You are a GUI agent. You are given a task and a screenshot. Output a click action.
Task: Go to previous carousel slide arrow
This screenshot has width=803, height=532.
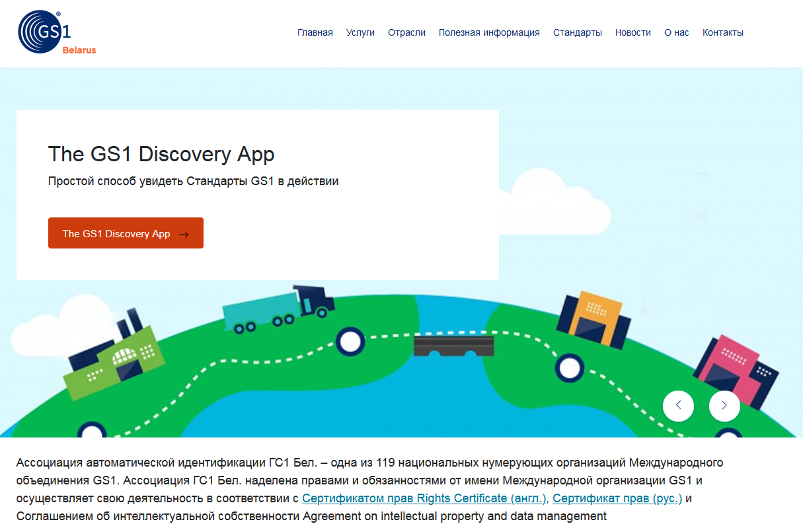678,406
